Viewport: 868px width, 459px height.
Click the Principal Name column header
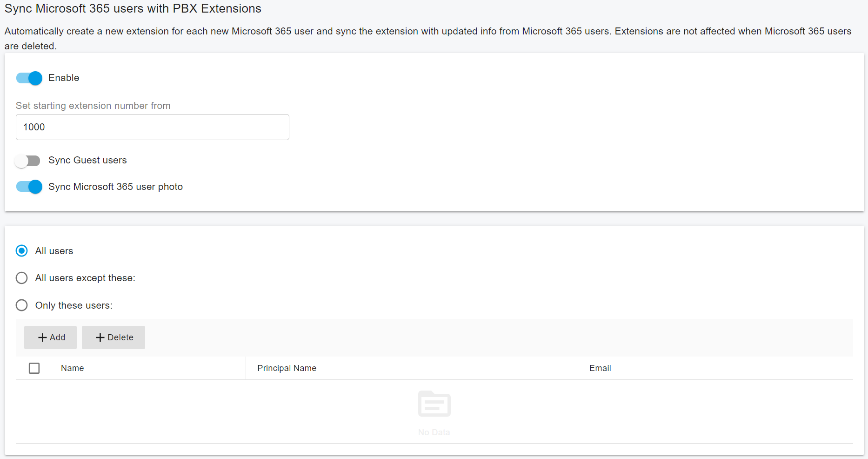pyautogui.click(x=287, y=368)
